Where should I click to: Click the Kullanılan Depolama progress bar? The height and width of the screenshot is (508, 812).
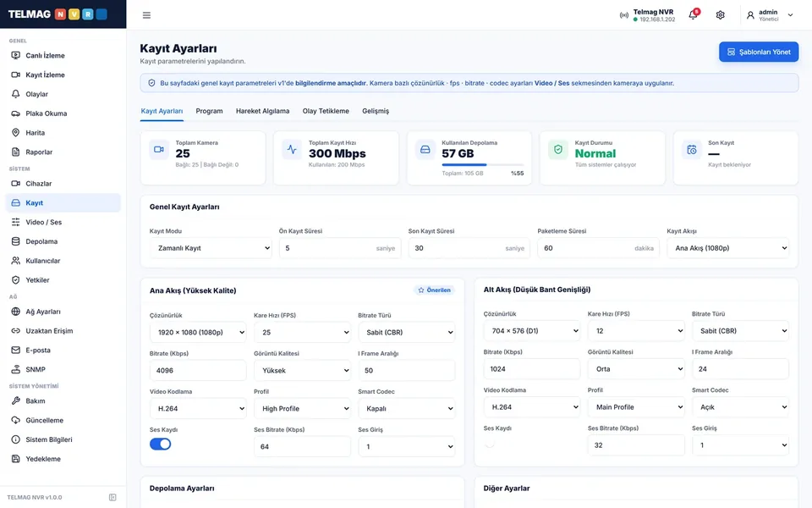tap(483, 165)
